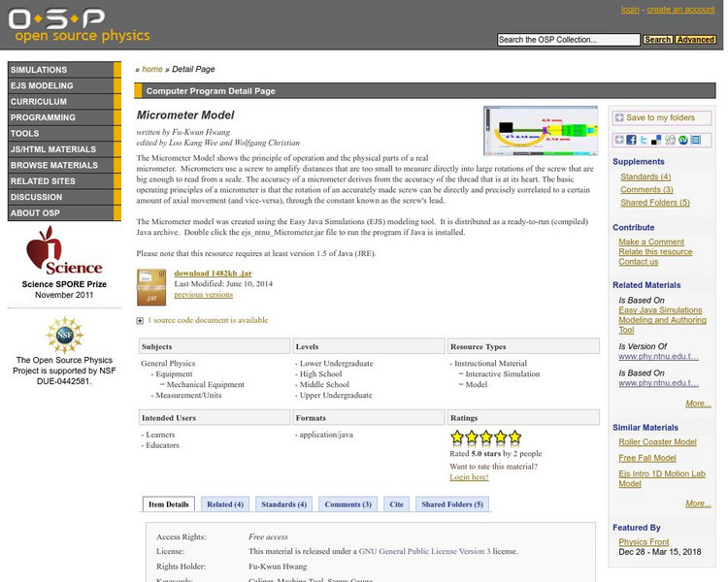This screenshot has width=728, height=582.
Task: Share this page on Facebook
Action: pos(632,140)
